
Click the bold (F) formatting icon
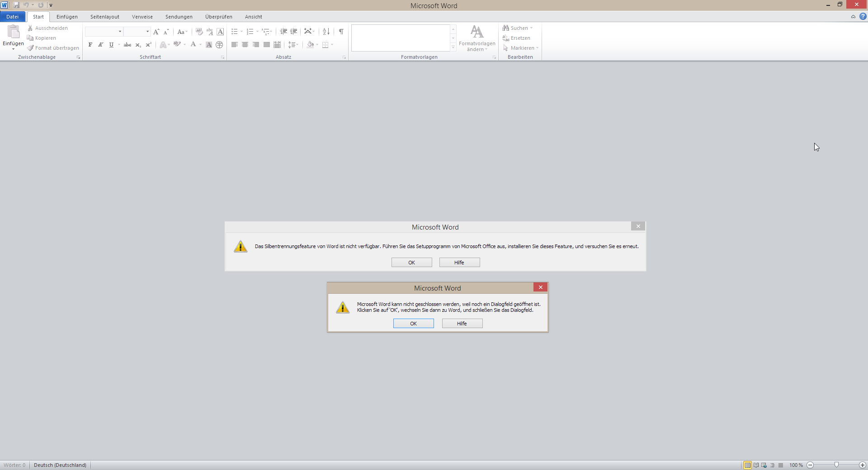90,45
